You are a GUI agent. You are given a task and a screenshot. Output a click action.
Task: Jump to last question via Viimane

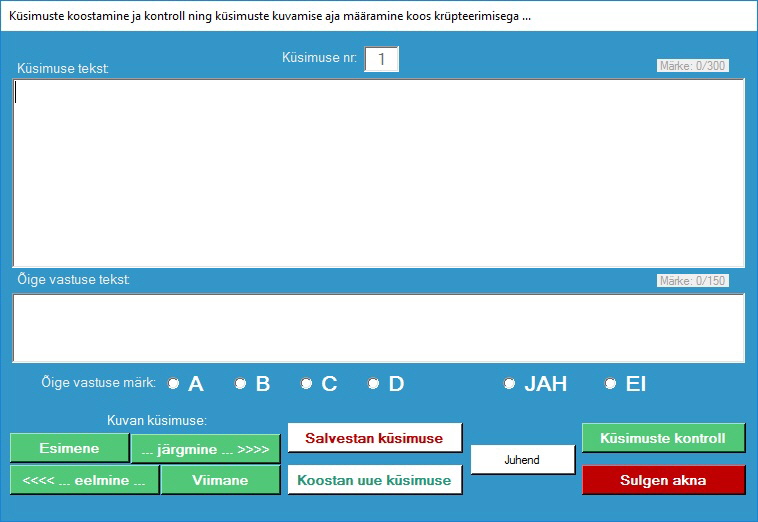(x=220, y=481)
